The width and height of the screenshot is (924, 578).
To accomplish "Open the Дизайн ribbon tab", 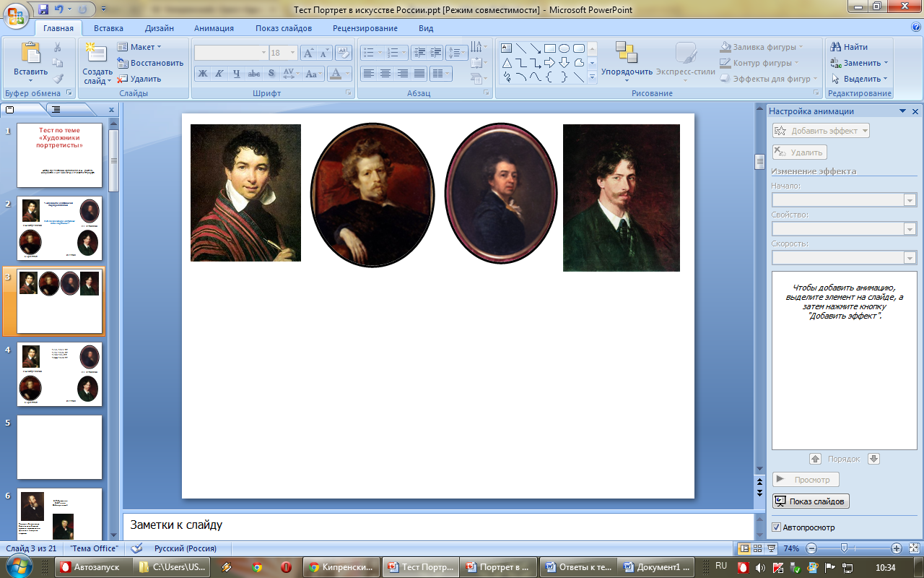I will 159,28.
